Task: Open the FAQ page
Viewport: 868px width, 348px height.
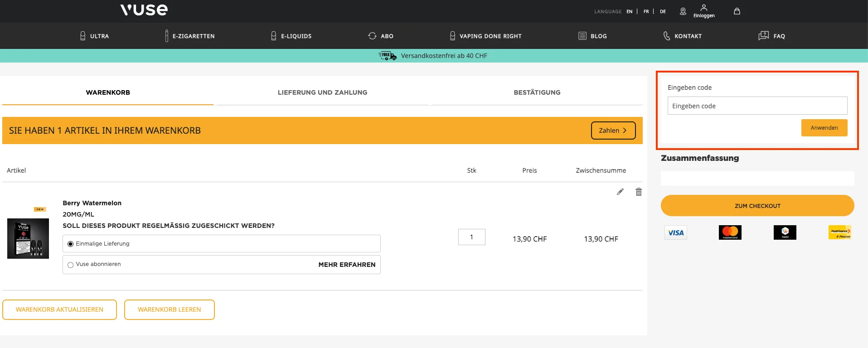Action: [x=771, y=36]
